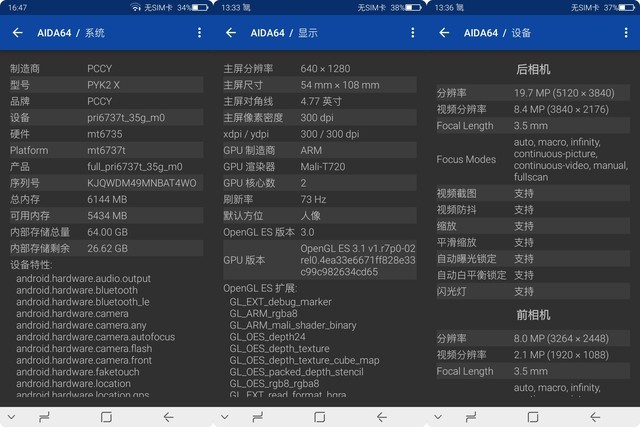Select rear camera 8.4 MP video resolution row
This screenshot has width=640, height=427.
point(533,109)
